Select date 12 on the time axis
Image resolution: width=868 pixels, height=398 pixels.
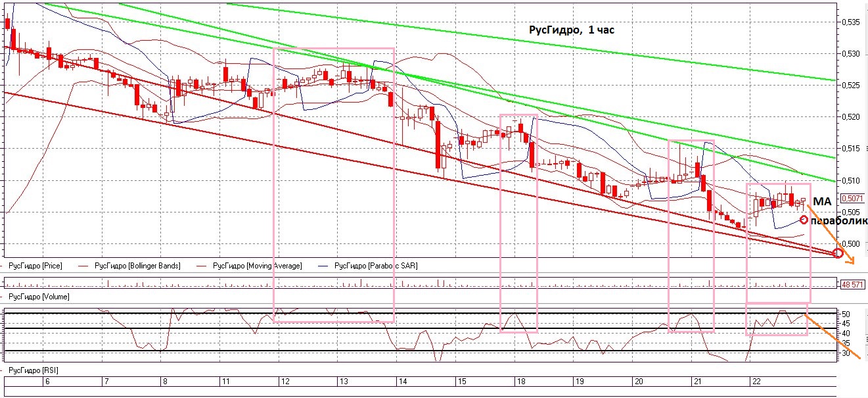[285, 382]
